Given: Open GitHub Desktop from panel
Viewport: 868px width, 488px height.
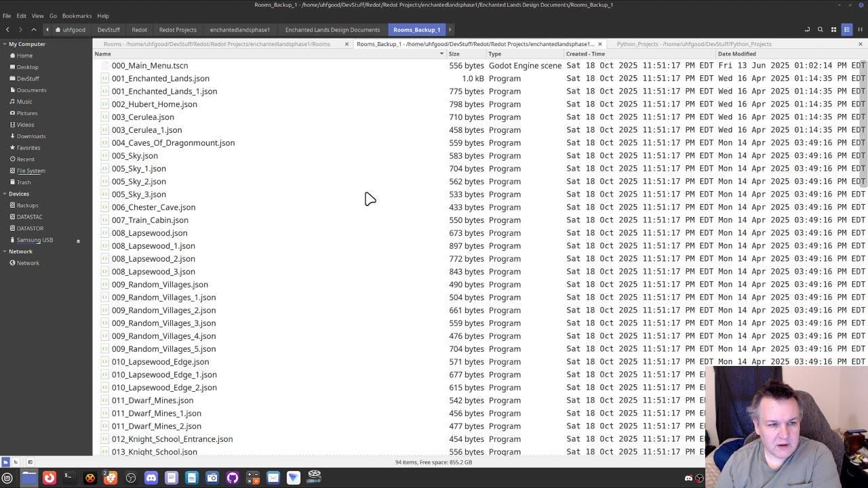Looking at the screenshot, I should pyautogui.click(x=232, y=478).
